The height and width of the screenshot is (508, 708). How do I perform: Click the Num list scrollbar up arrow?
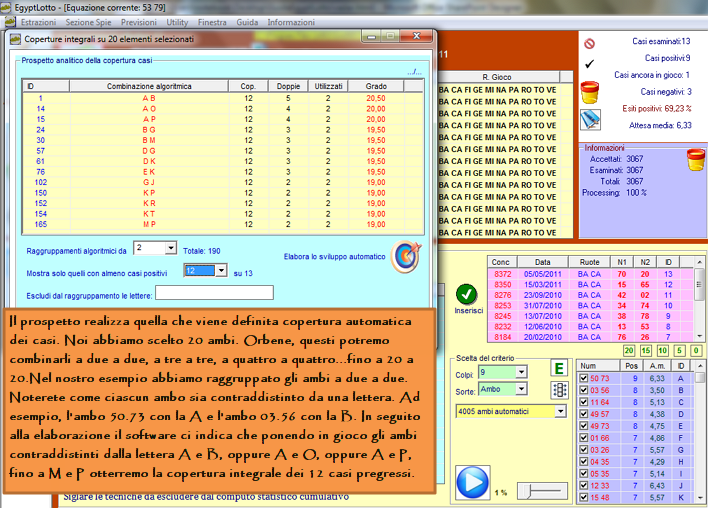point(699,365)
